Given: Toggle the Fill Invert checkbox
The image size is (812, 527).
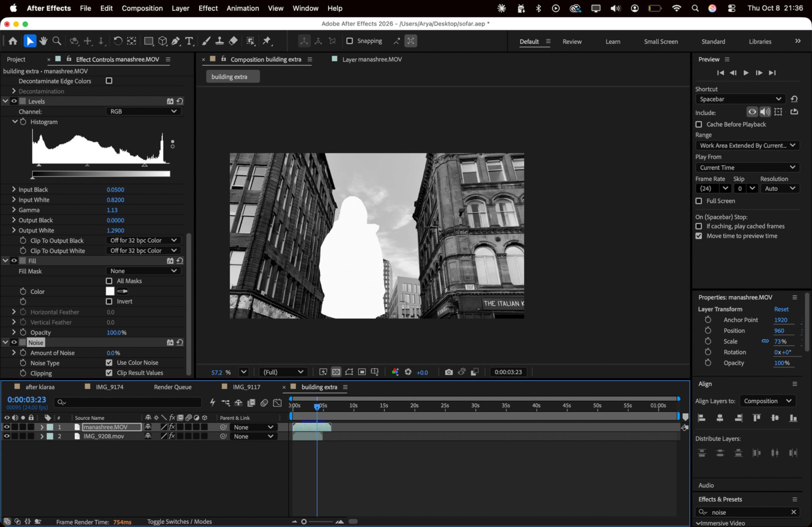Looking at the screenshot, I should 109,301.
